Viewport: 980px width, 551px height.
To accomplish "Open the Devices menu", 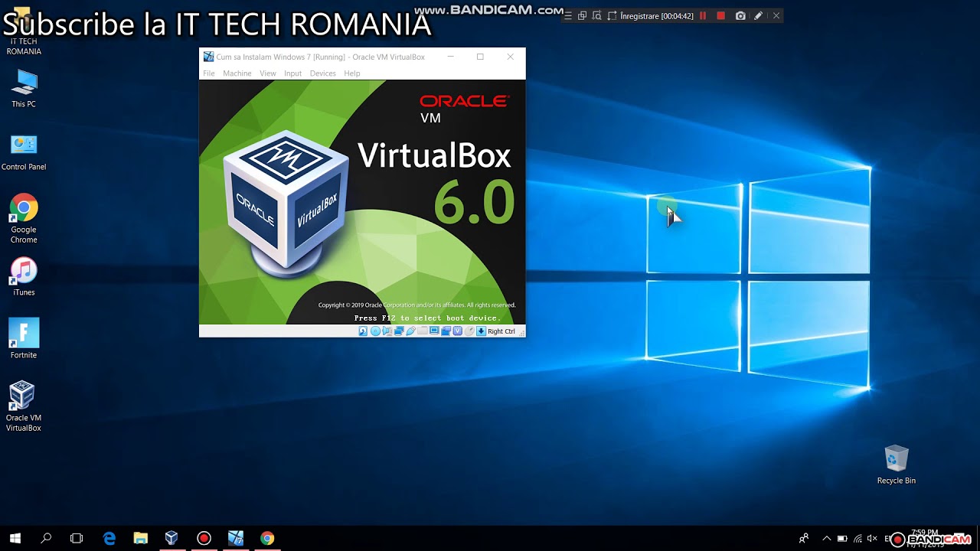I will [x=322, y=73].
